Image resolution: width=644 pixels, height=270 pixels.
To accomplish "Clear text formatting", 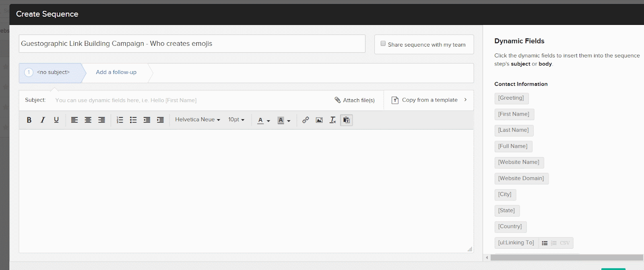I will click(x=333, y=120).
